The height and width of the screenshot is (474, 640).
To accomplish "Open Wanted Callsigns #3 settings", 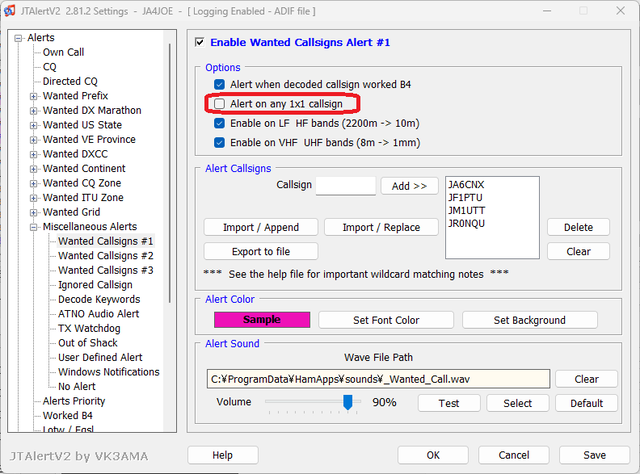I will [x=106, y=270].
